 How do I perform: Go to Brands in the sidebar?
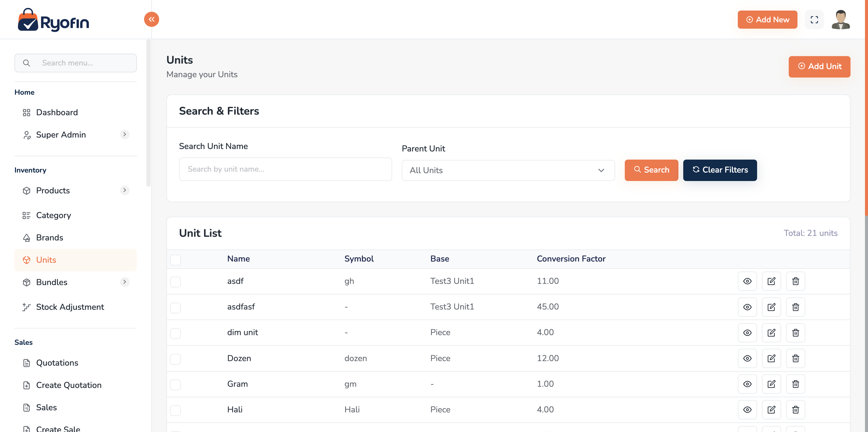tap(75, 237)
